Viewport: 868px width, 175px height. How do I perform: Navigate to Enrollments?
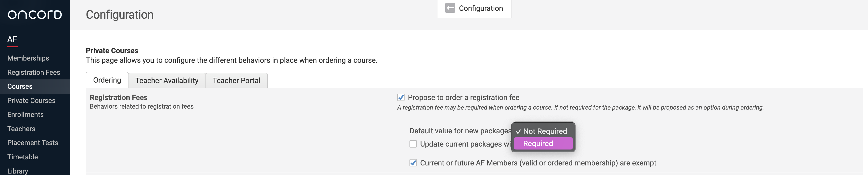tap(26, 115)
